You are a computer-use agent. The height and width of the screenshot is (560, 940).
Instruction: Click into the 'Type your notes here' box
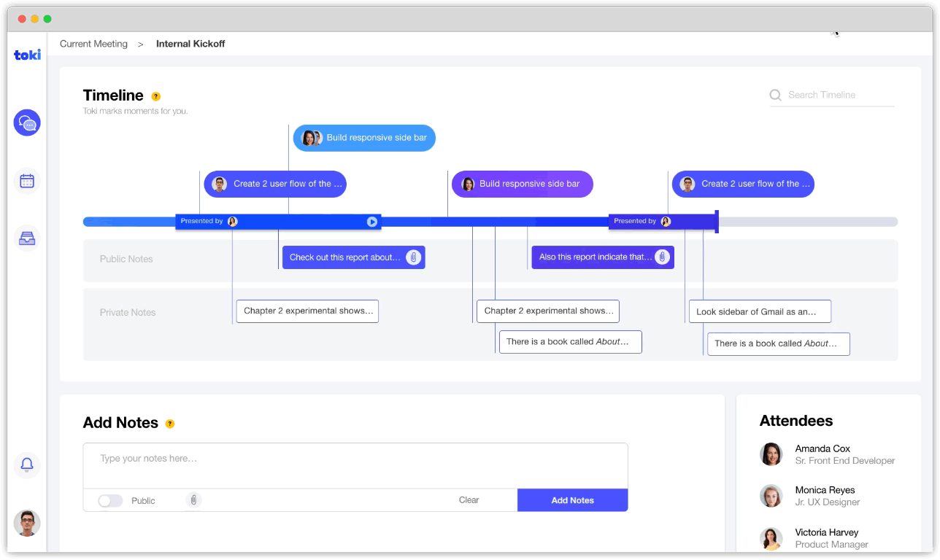coord(355,466)
